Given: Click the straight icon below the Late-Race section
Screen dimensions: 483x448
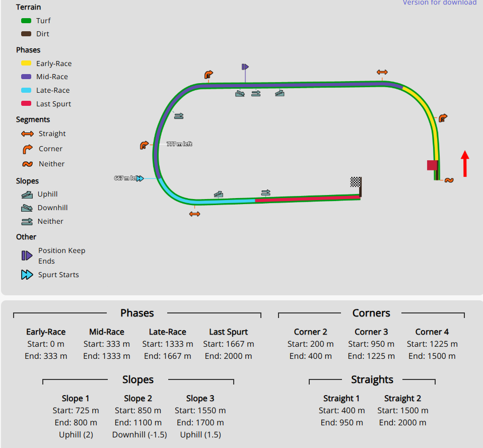Looking at the screenshot, I should (195, 214).
